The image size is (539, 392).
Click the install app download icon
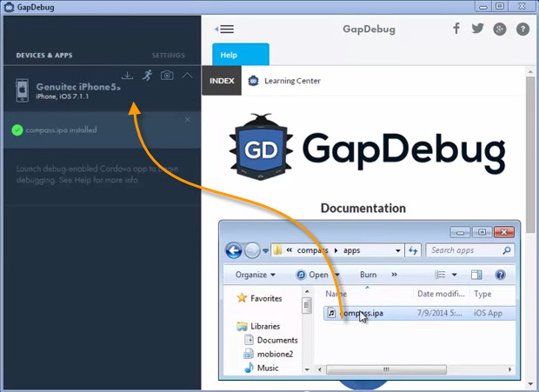pyautogui.click(x=127, y=76)
